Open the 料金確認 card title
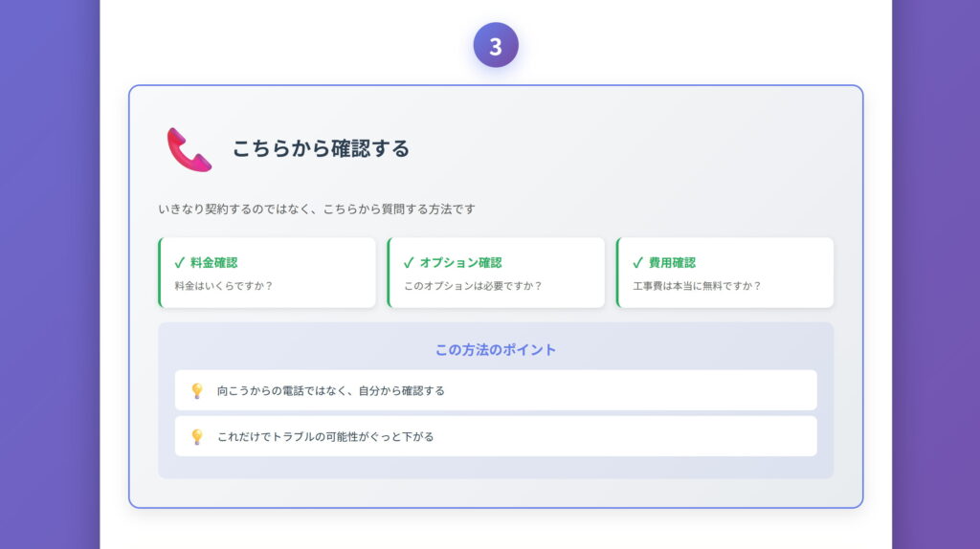Viewport: 980px width, 549px height. pyautogui.click(x=213, y=262)
